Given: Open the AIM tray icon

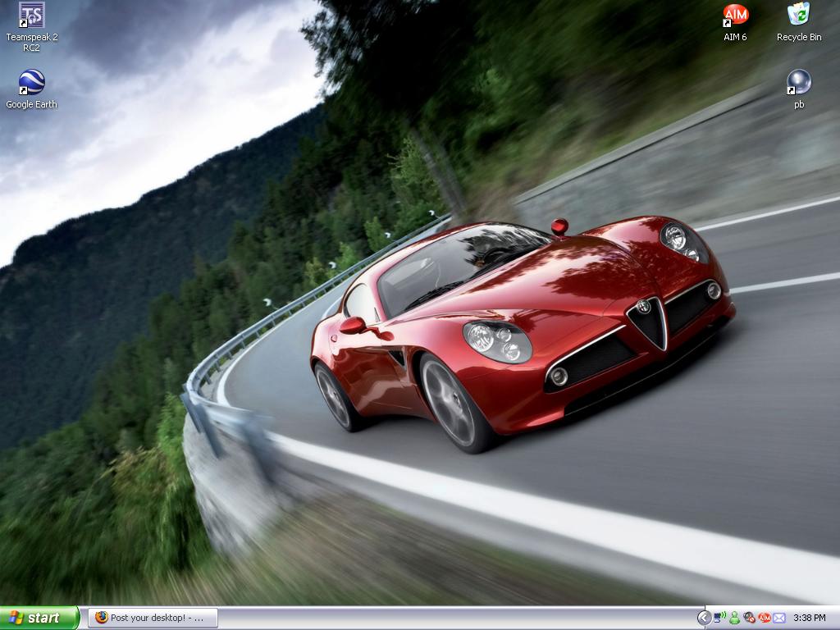Looking at the screenshot, I should (x=765, y=618).
